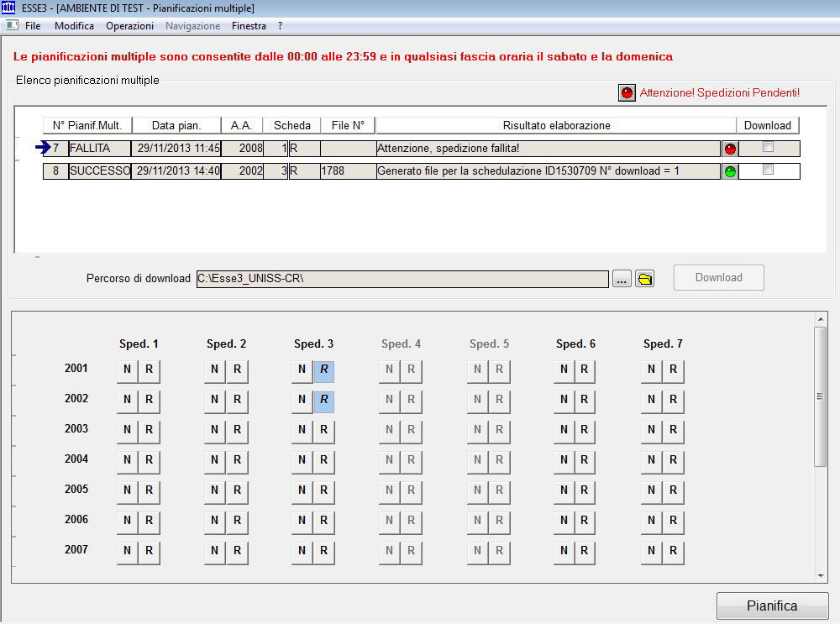The height and width of the screenshot is (624, 840).
Task: Click the 'Scheda' column header
Action: 292,125
